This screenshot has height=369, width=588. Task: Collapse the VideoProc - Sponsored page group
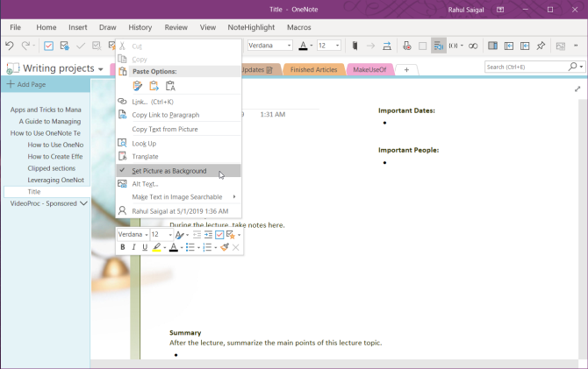[83, 203]
